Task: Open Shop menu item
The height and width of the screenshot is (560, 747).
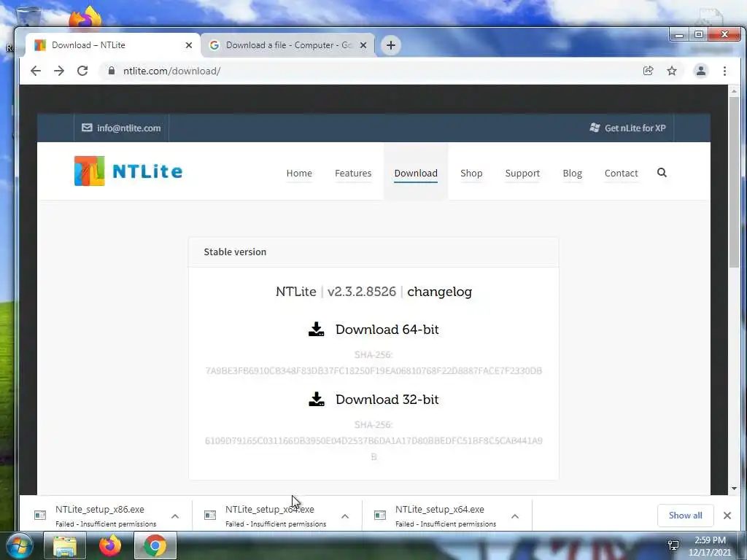Action: coord(471,174)
